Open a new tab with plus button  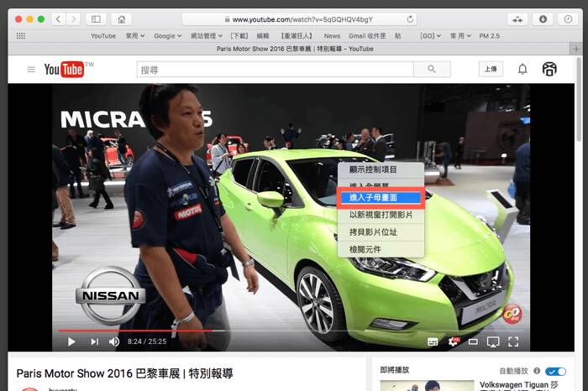[x=576, y=49]
